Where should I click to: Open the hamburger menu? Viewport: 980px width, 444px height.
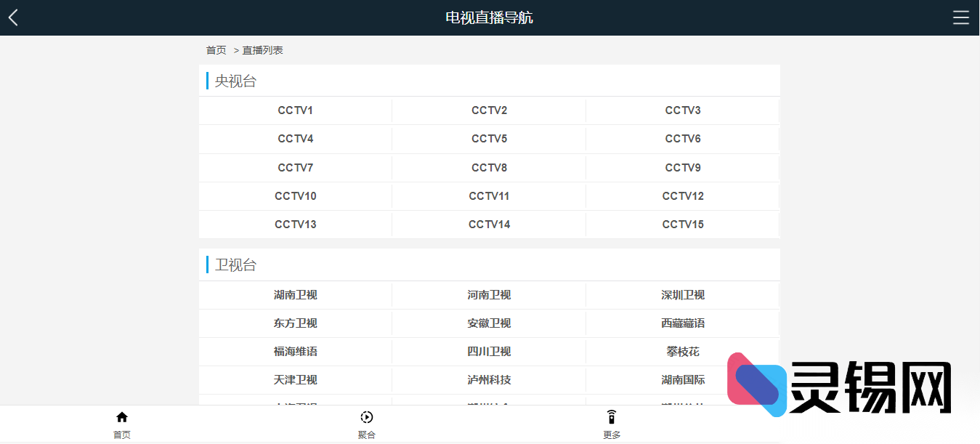[961, 17]
